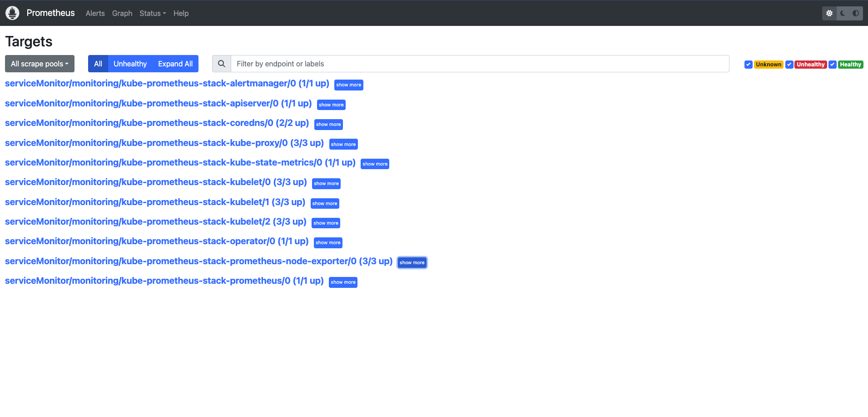The width and height of the screenshot is (868, 417).
Task: Switch to dark theme moon icon
Action: point(843,13)
